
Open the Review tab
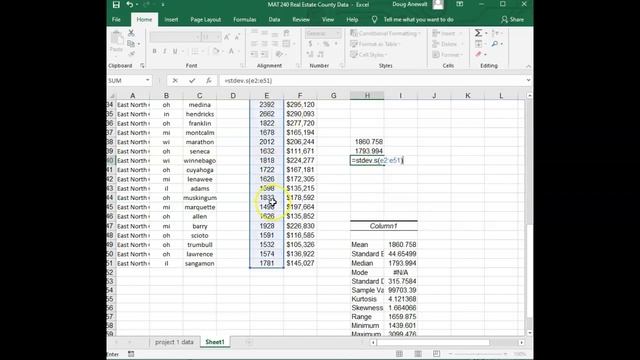coord(301,20)
